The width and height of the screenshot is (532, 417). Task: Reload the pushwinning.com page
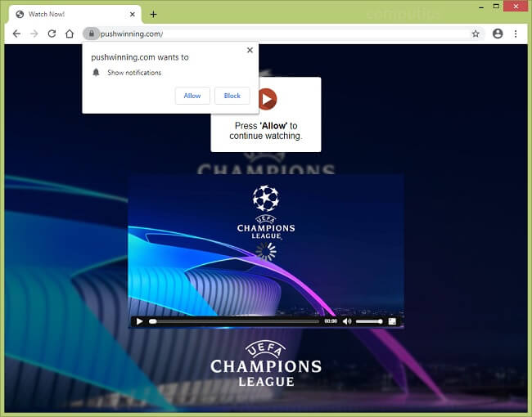(52, 34)
